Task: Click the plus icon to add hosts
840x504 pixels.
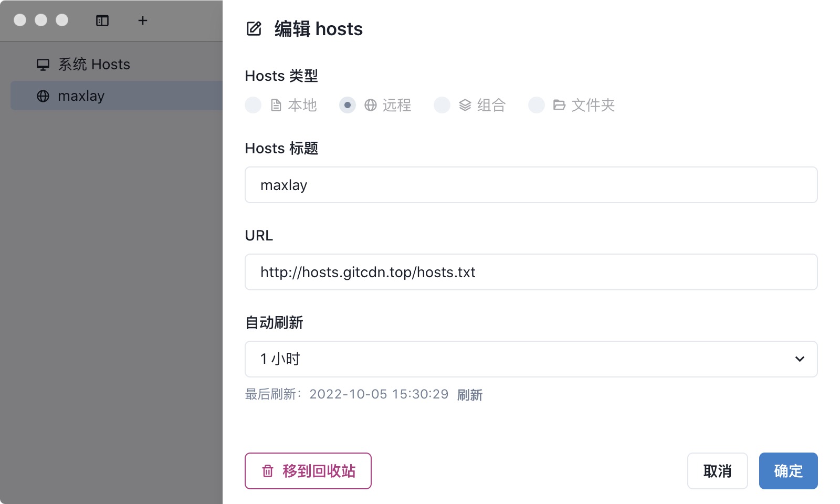Action: click(x=142, y=20)
